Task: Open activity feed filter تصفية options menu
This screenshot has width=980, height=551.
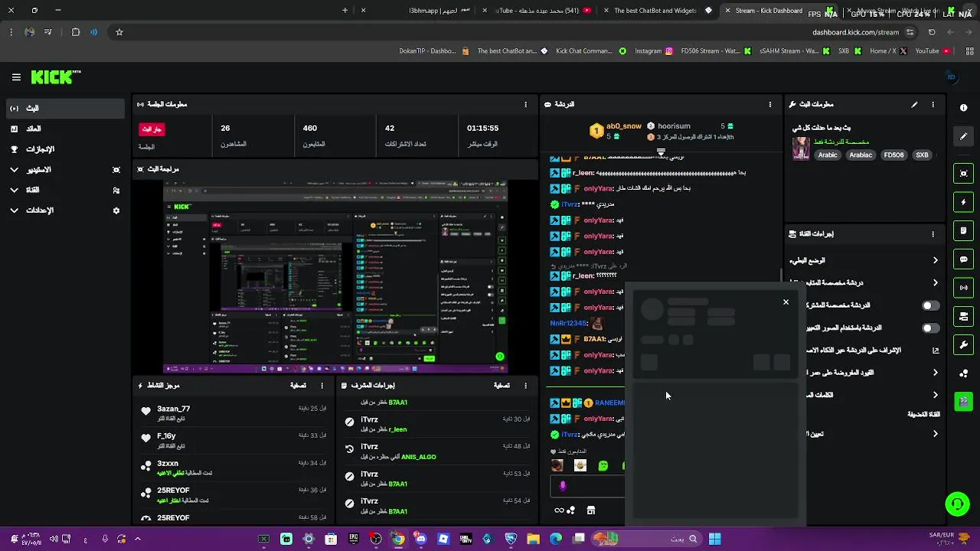Action: [322, 386]
